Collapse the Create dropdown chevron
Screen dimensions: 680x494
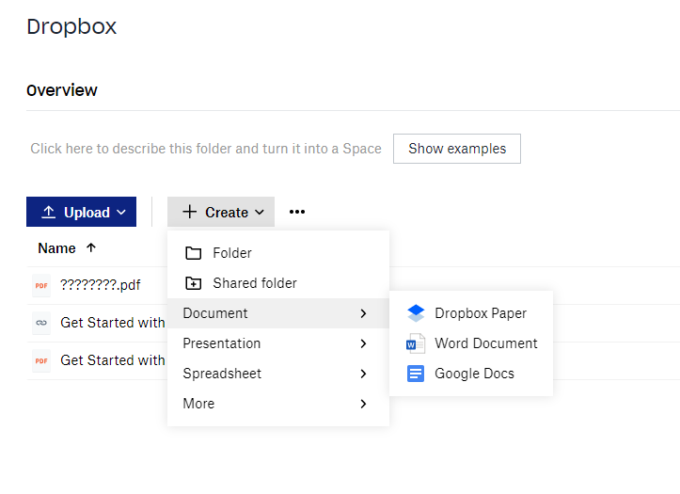pyautogui.click(x=259, y=212)
